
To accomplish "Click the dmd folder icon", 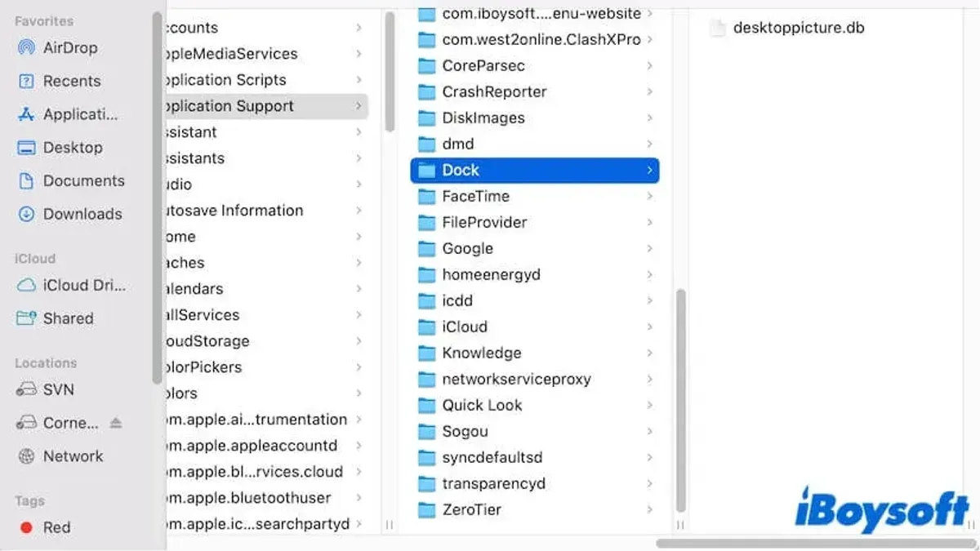I will pyautogui.click(x=426, y=144).
